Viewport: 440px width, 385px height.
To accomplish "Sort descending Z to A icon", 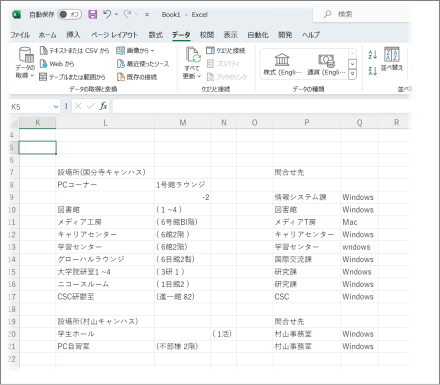I will (372, 70).
